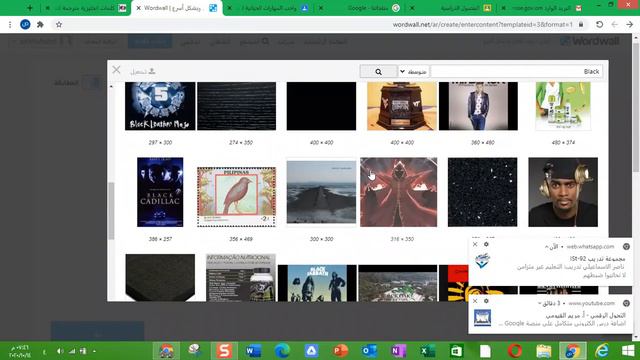Go back in browser history
Viewport: 640px width, 360px height.
(x=629, y=24)
